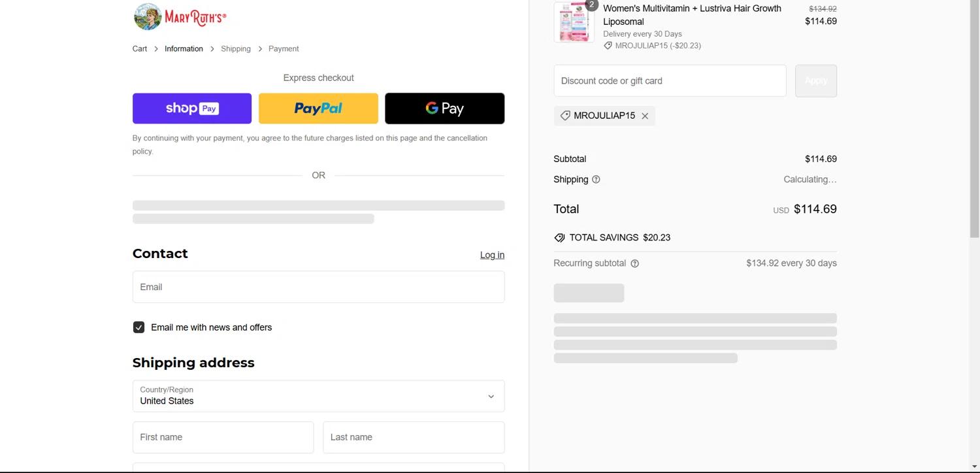This screenshot has height=473, width=980.
Task: Click the USD $114.69 total amount
Action: click(x=805, y=209)
